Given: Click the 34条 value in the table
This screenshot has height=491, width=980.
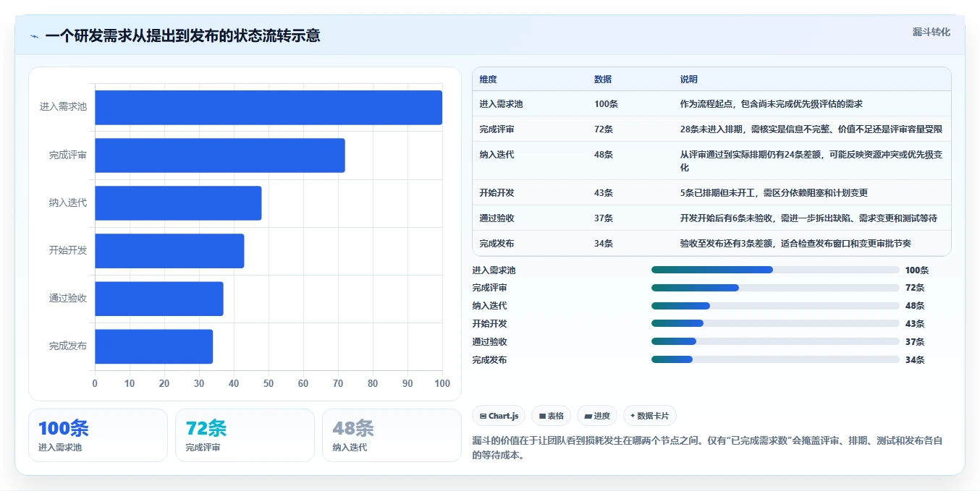Looking at the screenshot, I should [604, 244].
